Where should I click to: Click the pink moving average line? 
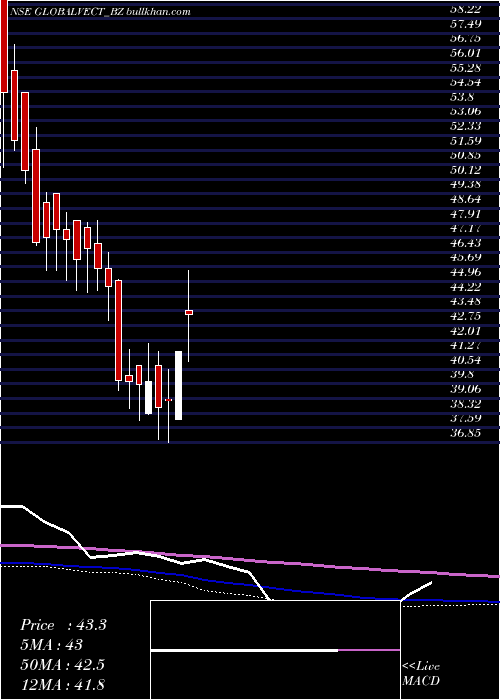(250, 560)
